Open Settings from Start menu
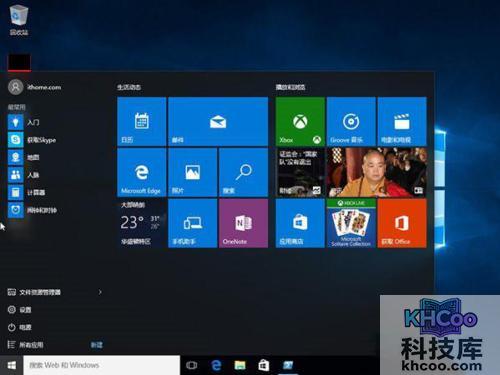The width and height of the screenshot is (500, 375). (x=19, y=310)
